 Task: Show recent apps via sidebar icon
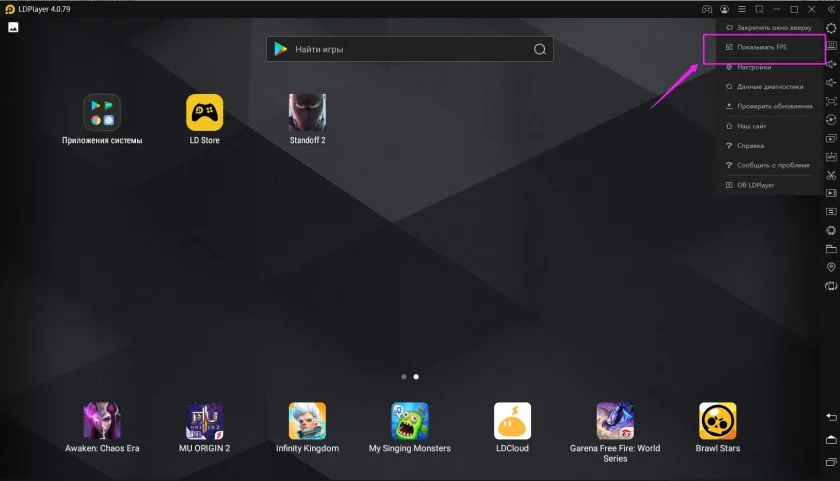[831, 462]
